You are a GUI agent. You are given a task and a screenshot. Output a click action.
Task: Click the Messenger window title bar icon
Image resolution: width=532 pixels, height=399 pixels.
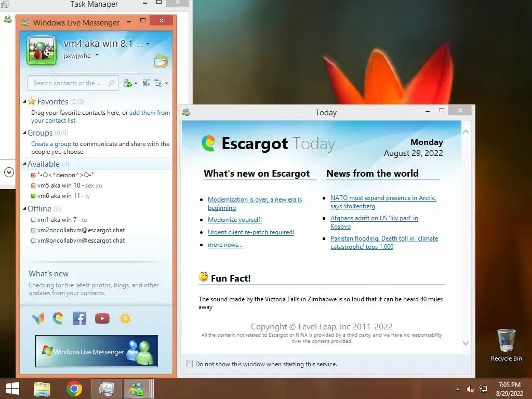(x=25, y=22)
